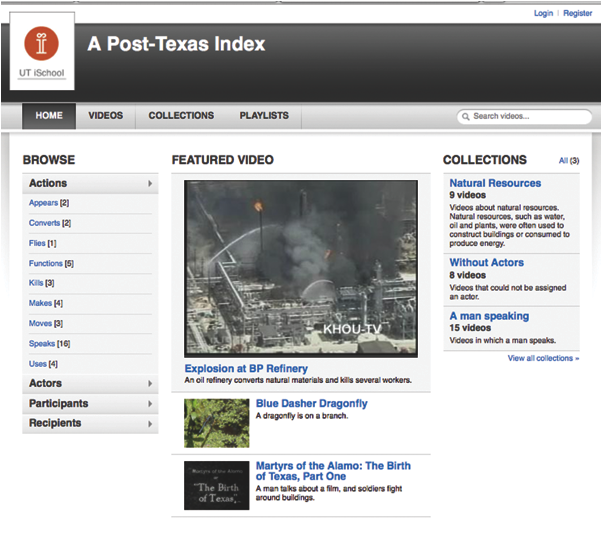
Task: Click the '9 videos' count text
Action: pos(468,195)
